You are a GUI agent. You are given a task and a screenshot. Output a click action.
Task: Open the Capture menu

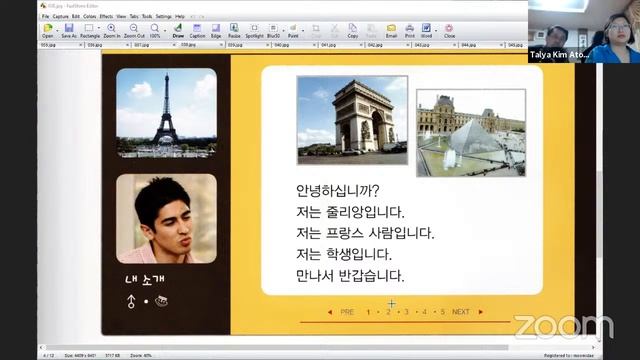tap(60, 17)
